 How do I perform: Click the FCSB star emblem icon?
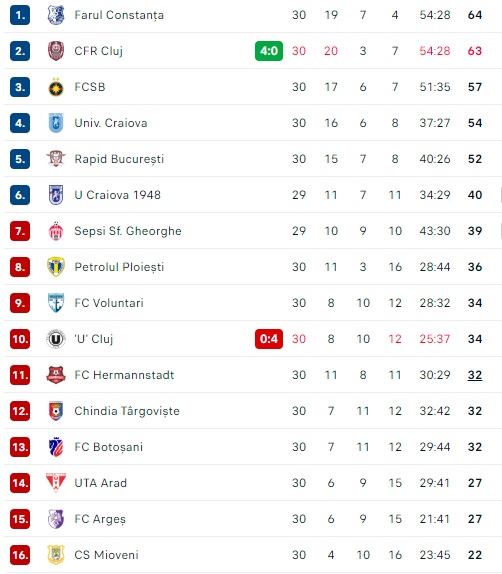click(x=56, y=87)
